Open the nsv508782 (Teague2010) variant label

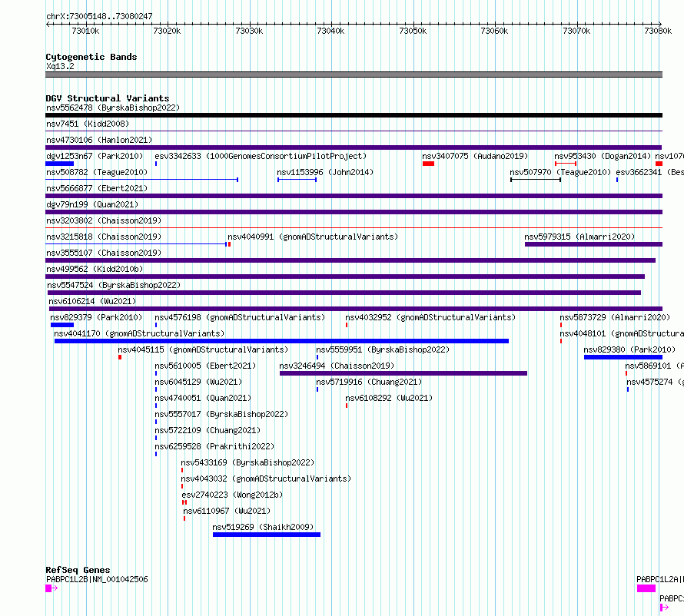click(97, 172)
